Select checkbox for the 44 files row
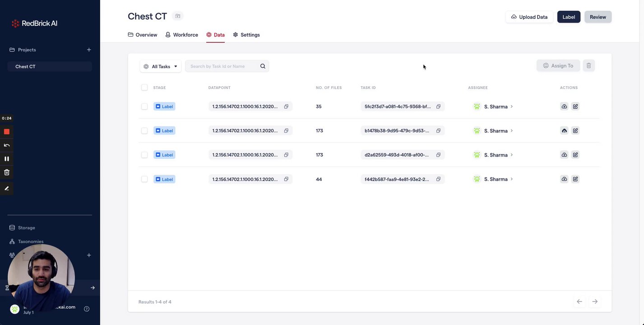The width and height of the screenshot is (644, 325). point(144,179)
